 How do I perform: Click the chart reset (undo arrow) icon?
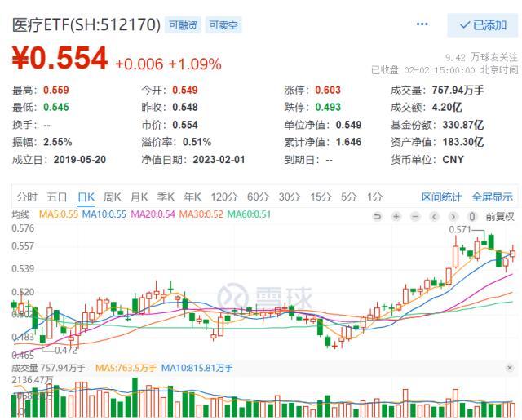377,217
